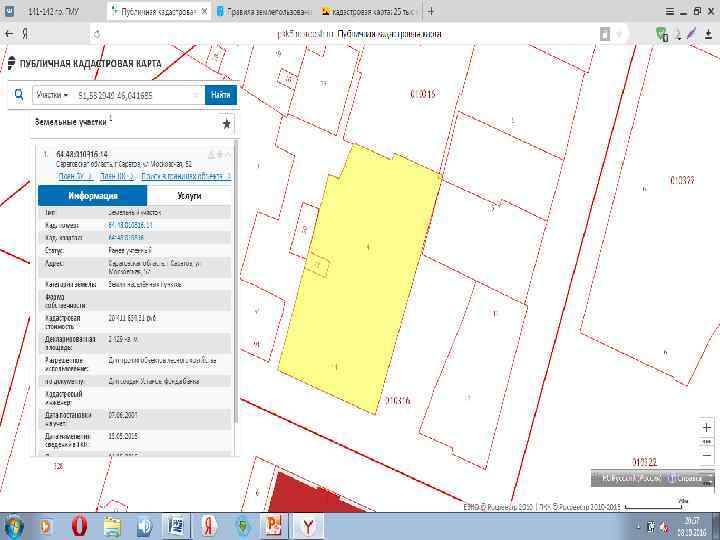Click the purple pen extension icon
The image size is (720, 540).
692,34
